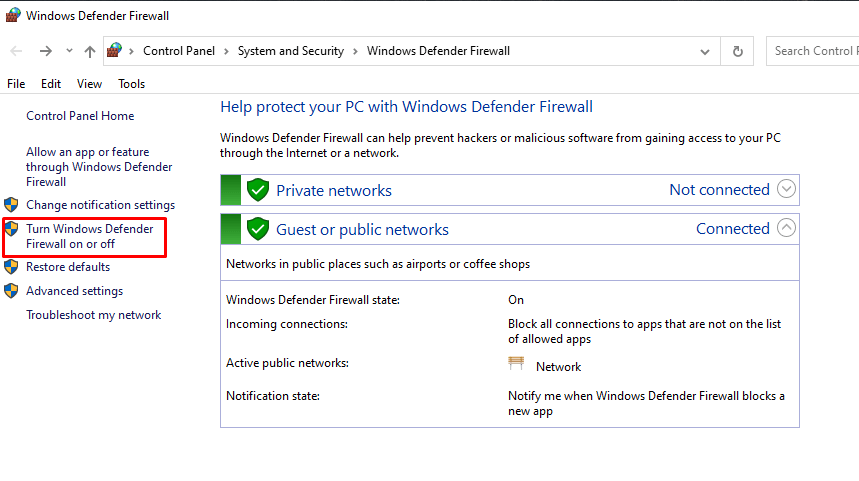Image resolution: width=859 pixels, height=481 pixels.
Task: Click the Back navigation arrow
Action: [x=17, y=51]
